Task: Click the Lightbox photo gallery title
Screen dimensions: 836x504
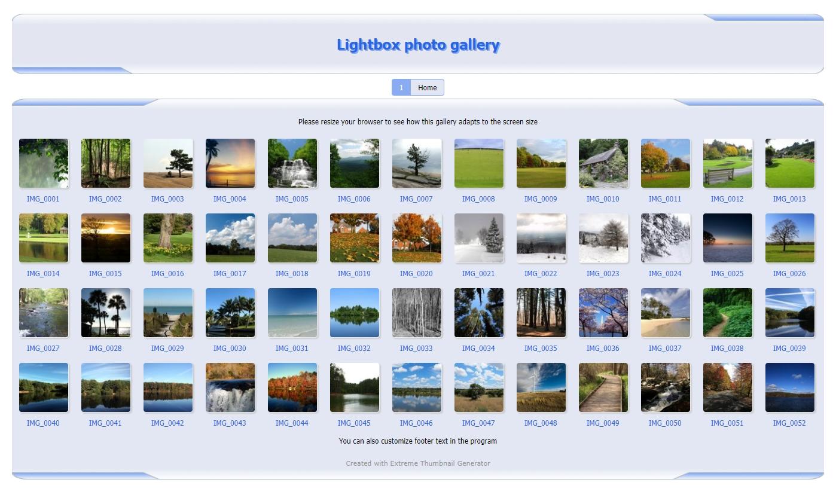Action: [418, 45]
